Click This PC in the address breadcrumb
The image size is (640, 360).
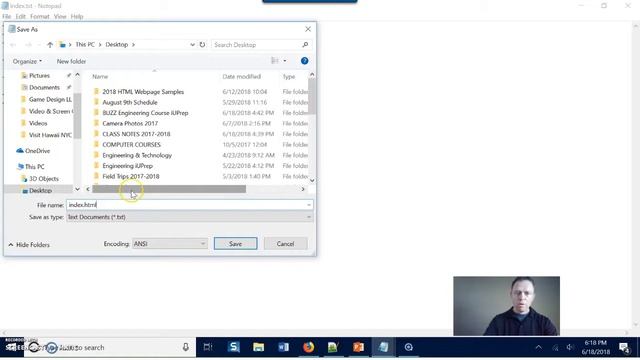pyautogui.click(x=85, y=44)
